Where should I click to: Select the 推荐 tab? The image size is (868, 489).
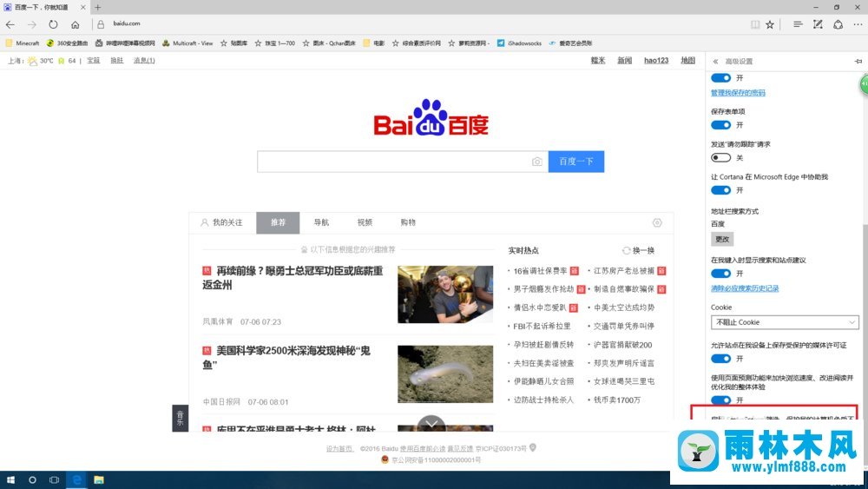pyautogui.click(x=278, y=222)
